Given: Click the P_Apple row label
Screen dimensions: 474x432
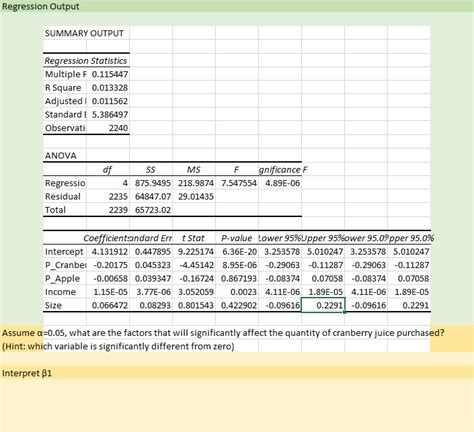Looking at the screenshot, I should 62,278.
